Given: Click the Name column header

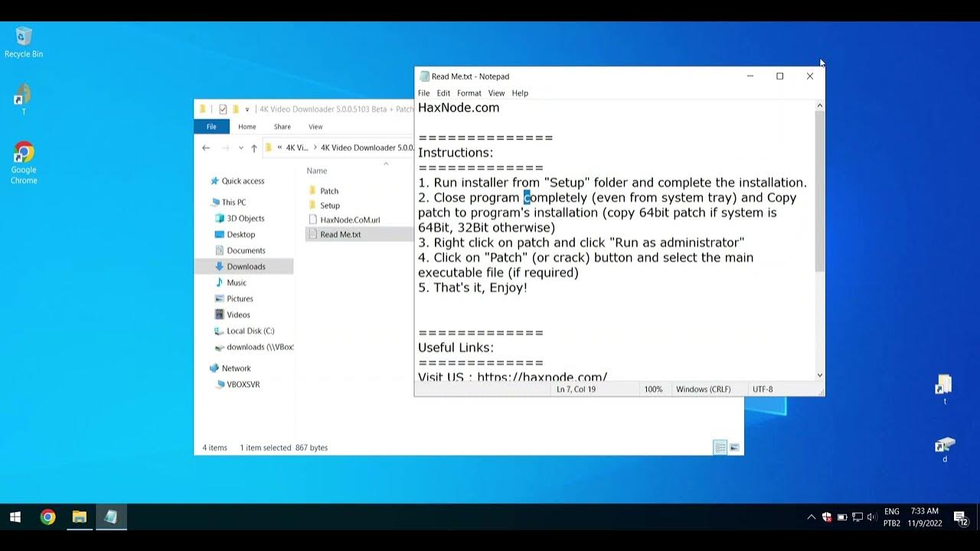Looking at the screenshot, I should tap(317, 171).
